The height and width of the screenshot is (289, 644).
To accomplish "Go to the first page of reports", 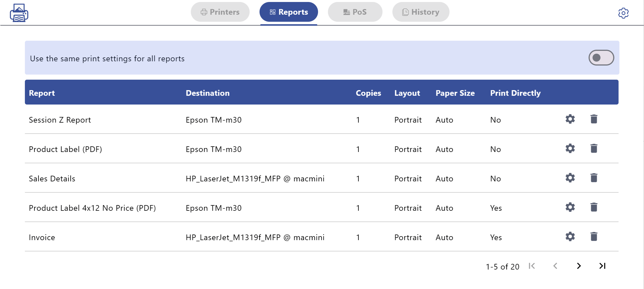I will (532, 266).
